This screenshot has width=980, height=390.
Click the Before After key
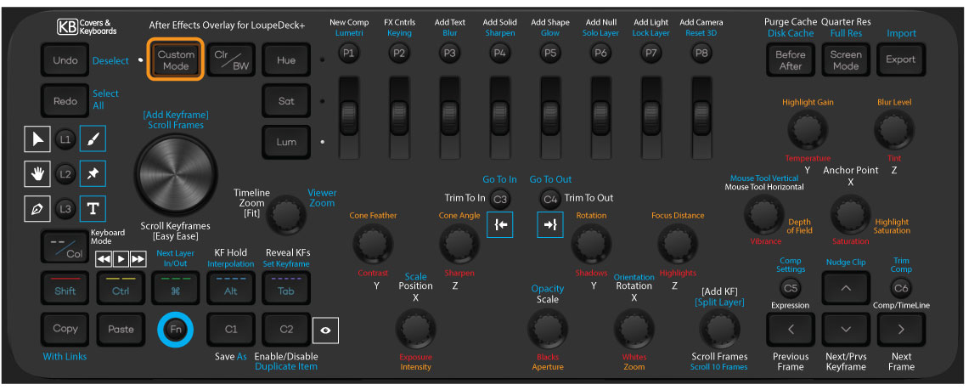[x=791, y=60]
